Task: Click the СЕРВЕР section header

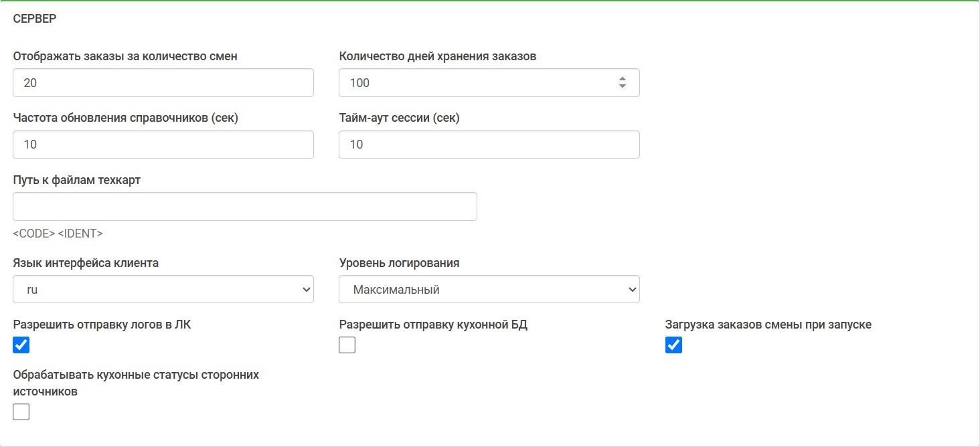Action: [x=35, y=19]
